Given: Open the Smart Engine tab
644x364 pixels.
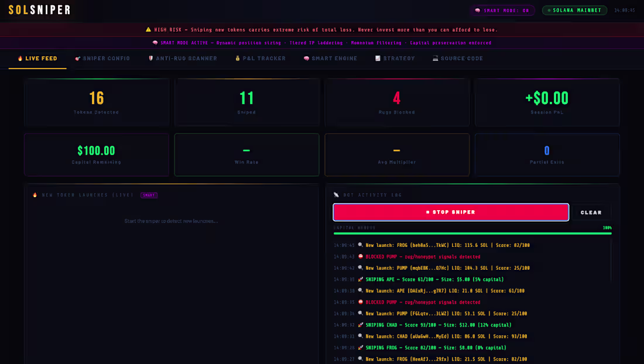Looking at the screenshot, I should (x=330, y=59).
